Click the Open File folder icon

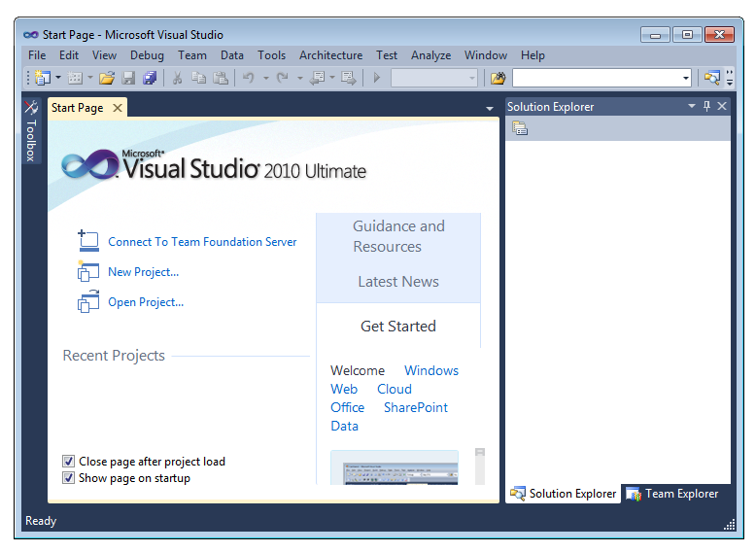point(107,78)
